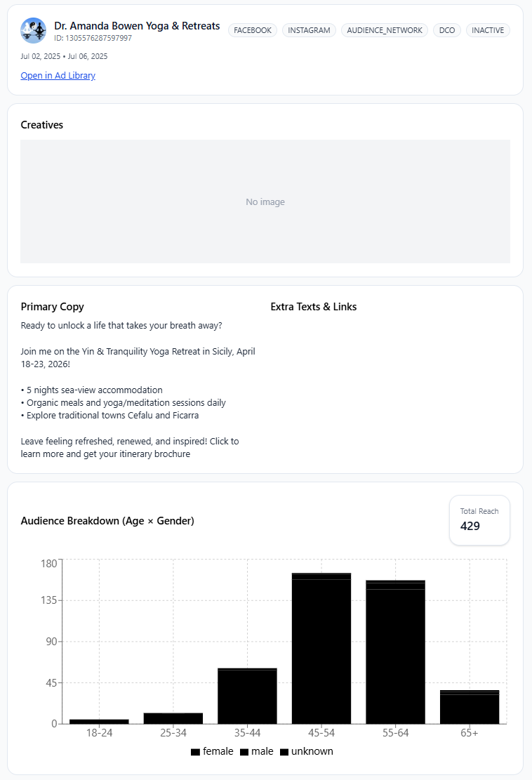Select the 35-44 age group bar
The width and height of the screenshot is (532, 780).
click(x=247, y=696)
